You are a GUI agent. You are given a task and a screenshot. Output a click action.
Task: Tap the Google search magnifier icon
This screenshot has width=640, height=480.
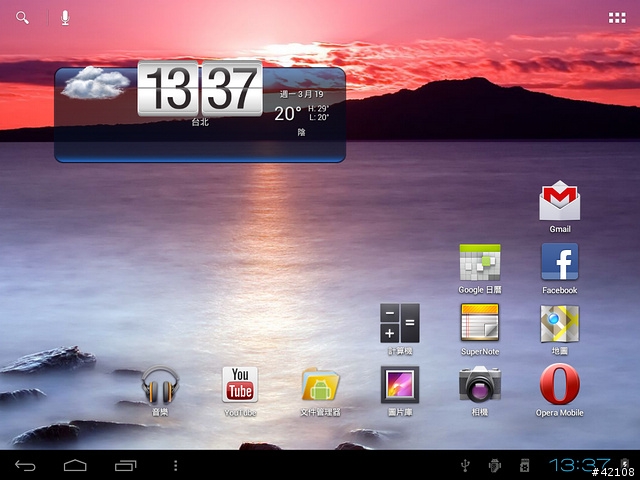click(x=22, y=18)
